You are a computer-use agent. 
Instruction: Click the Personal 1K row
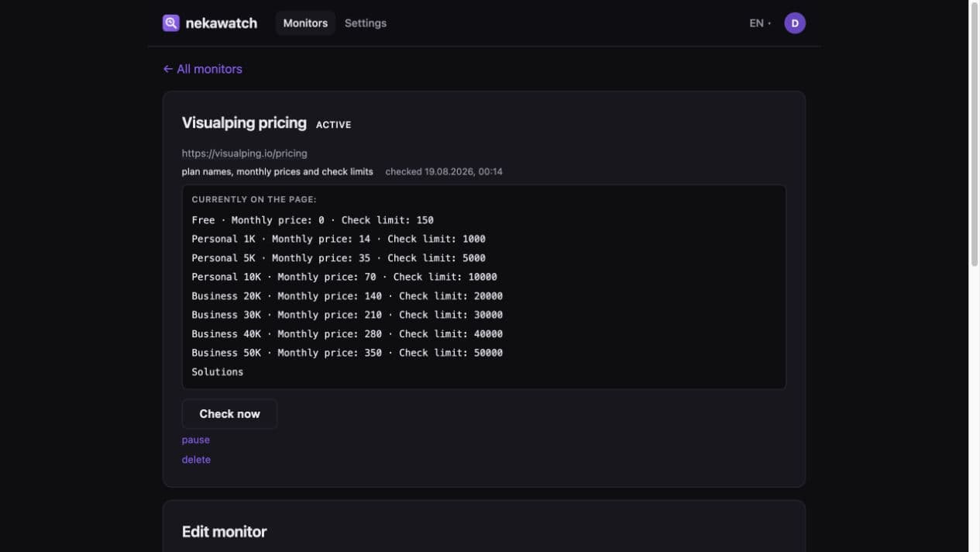(x=339, y=239)
